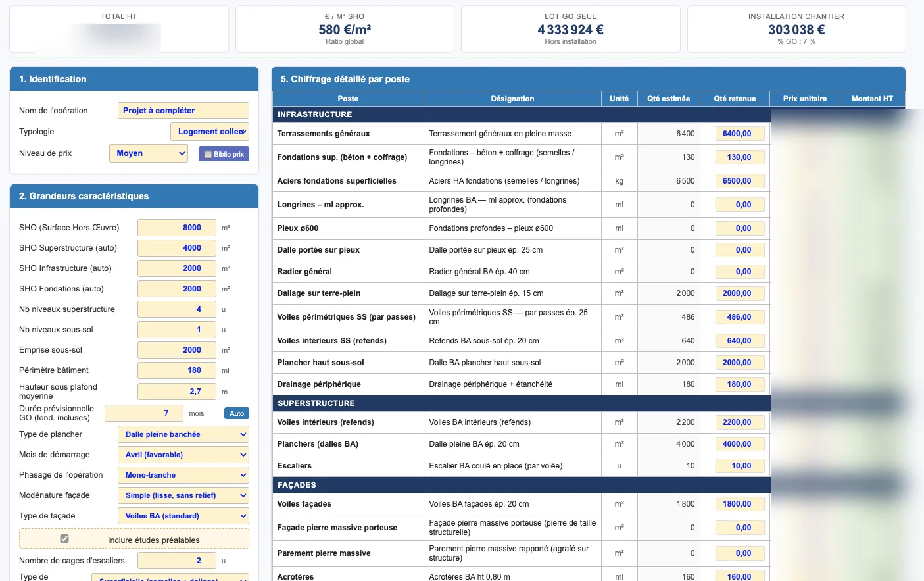The width and height of the screenshot is (924, 581).
Task: Click the "2. Grandeurs caractéristiques" panel header
Action: (x=134, y=196)
